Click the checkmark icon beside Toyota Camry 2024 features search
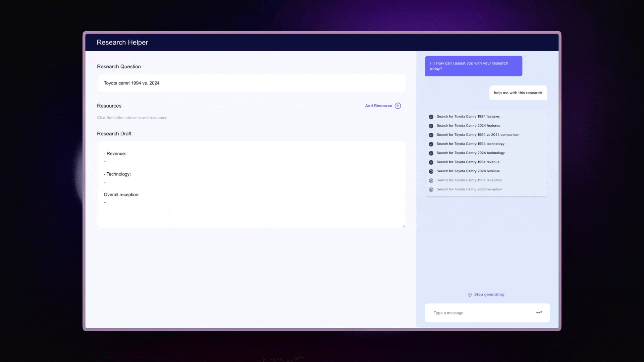 pyautogui.click(x=431, y=126)
